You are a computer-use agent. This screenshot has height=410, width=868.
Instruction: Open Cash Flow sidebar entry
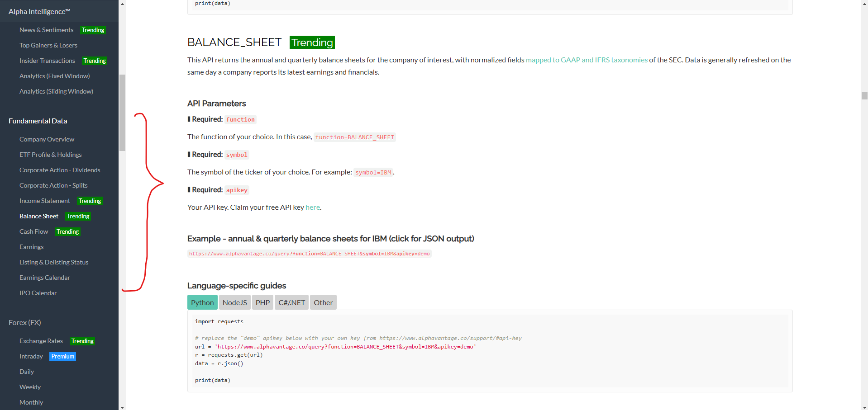click(x=33, y=231)
